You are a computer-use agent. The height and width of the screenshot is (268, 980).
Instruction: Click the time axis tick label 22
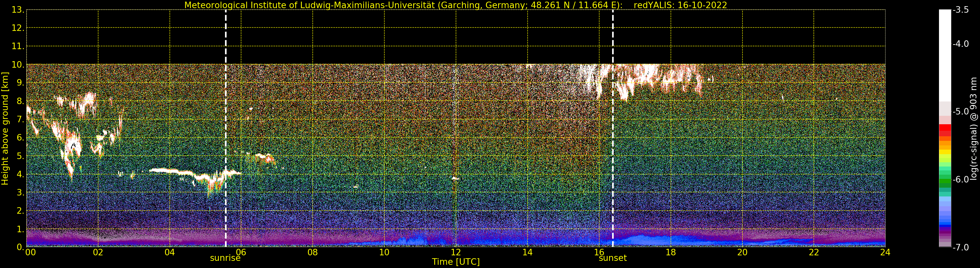tap(814, 252)
